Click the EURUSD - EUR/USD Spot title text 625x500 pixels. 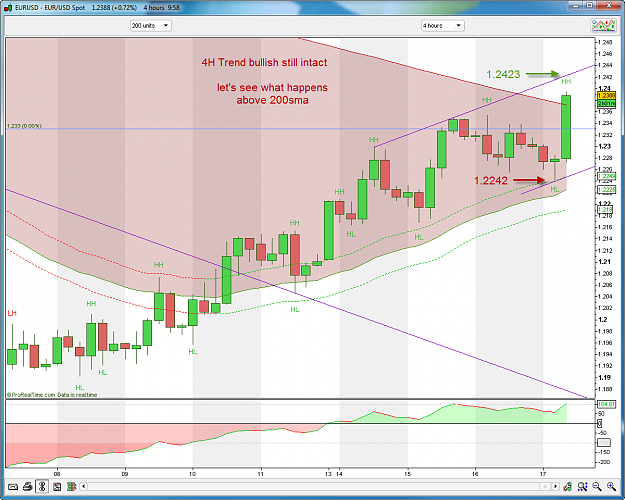(x=50, y=8)
